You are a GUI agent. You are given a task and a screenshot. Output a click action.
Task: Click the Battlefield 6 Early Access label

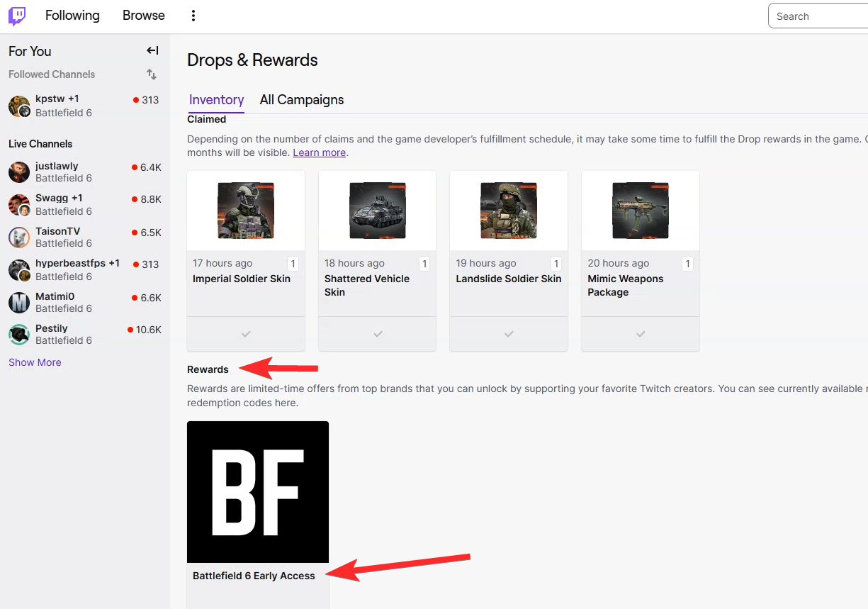click(x=254, y=576)
